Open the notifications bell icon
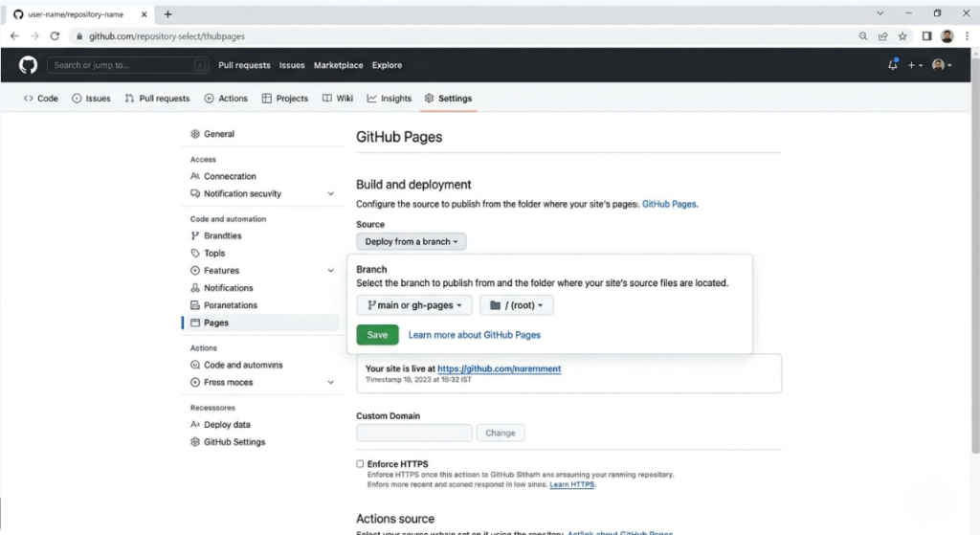The width and height of the screenshot is (980, 535). [x=893, y=65]
